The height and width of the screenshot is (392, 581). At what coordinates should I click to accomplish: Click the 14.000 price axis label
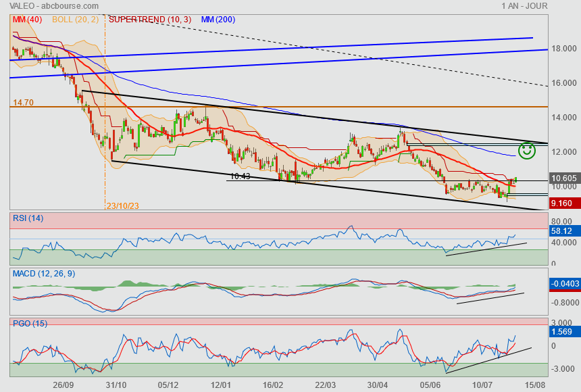click(564, 118)
